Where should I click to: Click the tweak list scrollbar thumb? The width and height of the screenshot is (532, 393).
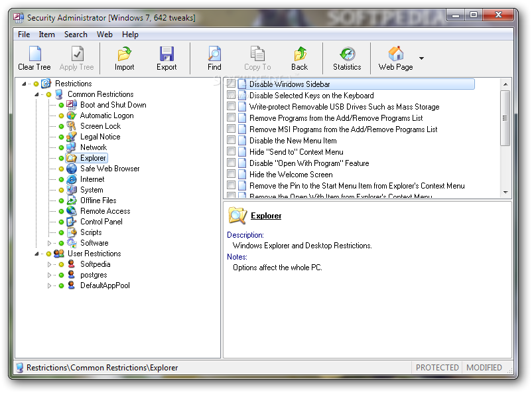(505, 118)
